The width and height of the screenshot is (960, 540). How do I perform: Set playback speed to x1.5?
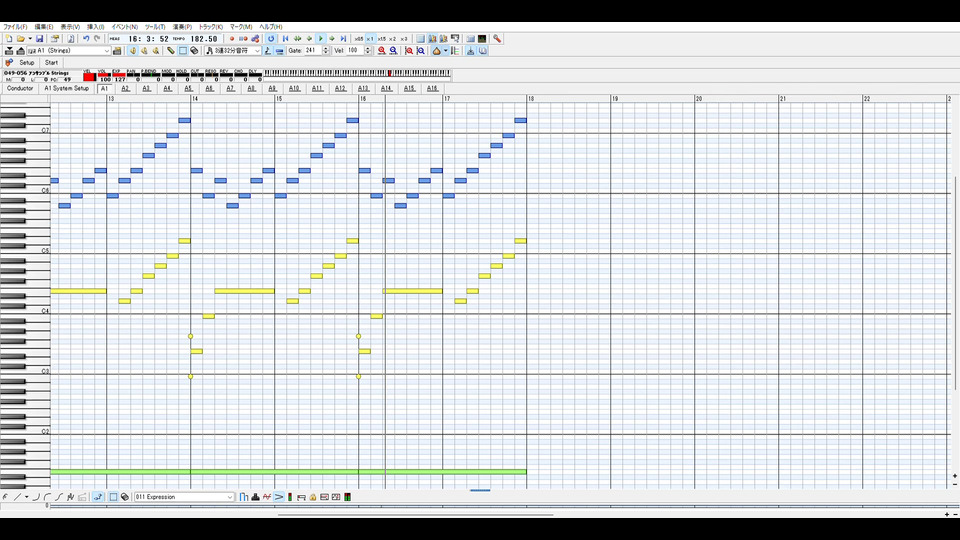tap(381, 39)
